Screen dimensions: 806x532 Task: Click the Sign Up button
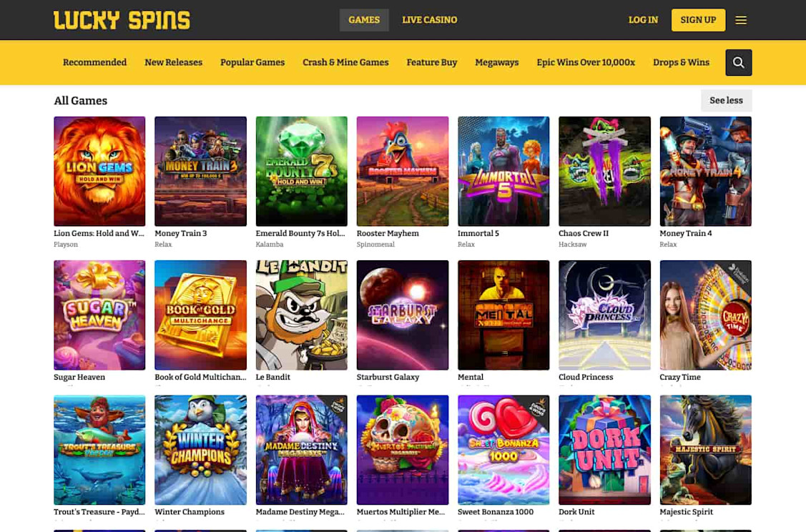click(x=698, y=20)
